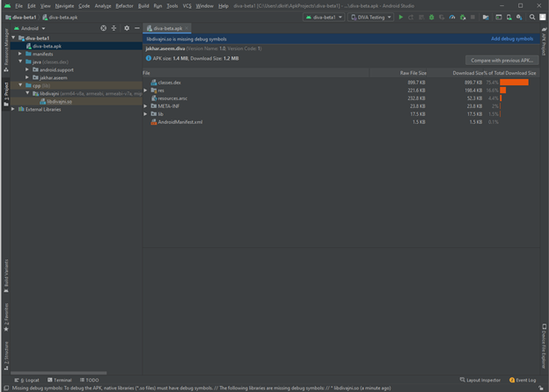Open Project panel gear settings

(127, 28)
